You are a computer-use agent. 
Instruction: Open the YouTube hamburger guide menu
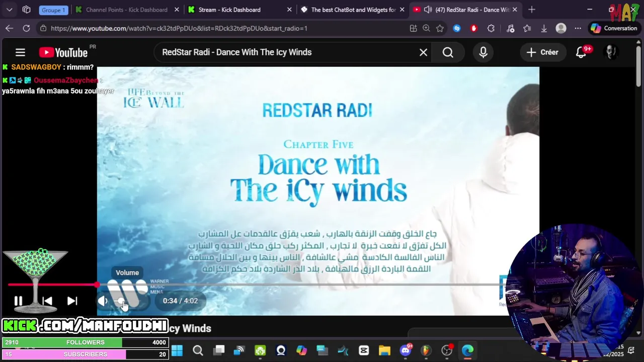[20, 52]
